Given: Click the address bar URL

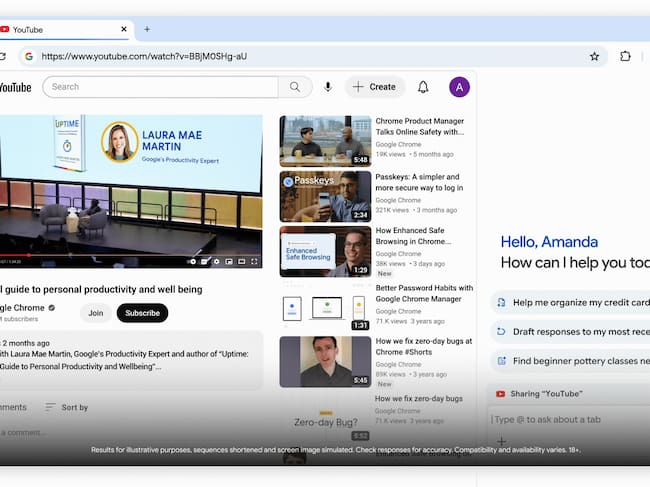Looking at the screenshot, I should pos(144,56).
